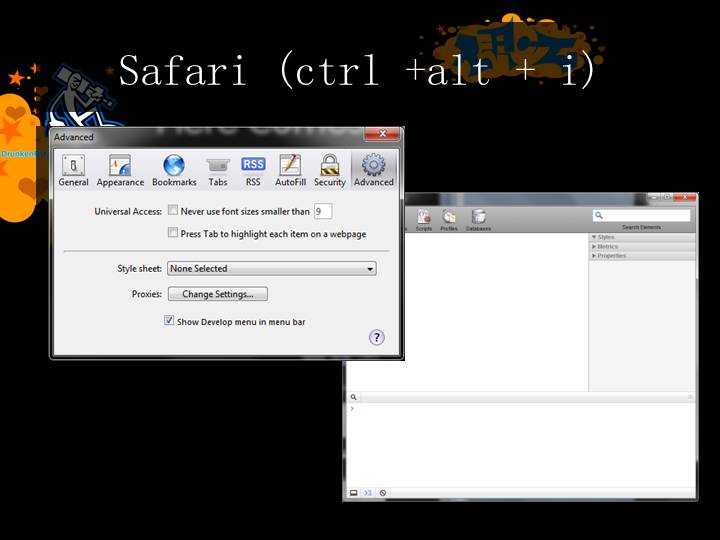
Task: Open the RSS preferences pane
Action: (253, 170)
